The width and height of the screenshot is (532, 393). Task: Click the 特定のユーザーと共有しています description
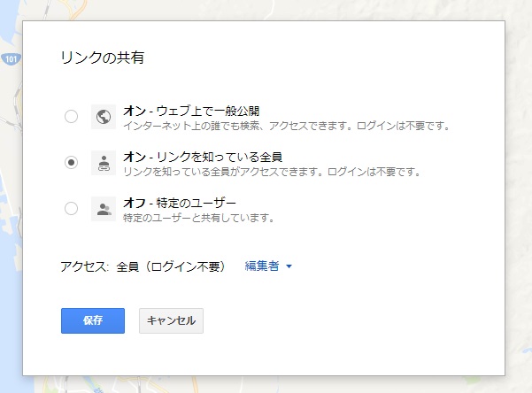(198, 218)
